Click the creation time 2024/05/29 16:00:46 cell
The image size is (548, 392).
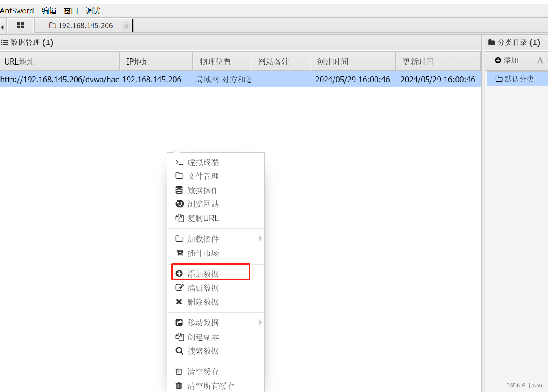coord(353,79)
